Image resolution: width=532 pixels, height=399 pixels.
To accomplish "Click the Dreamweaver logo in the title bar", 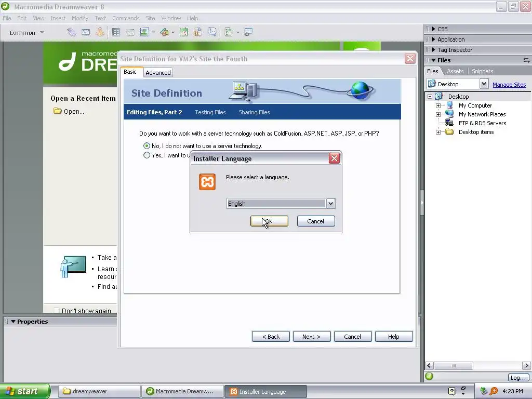I will [5, 6].
